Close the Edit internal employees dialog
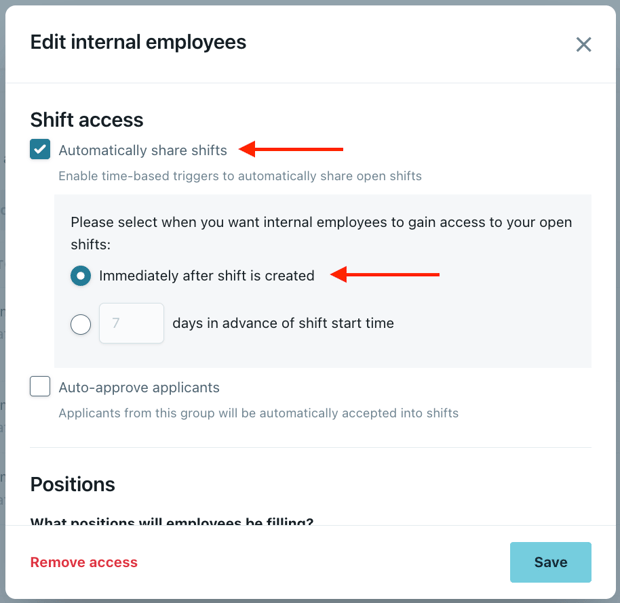Screen dimensions: 620x603 [584, 44]
